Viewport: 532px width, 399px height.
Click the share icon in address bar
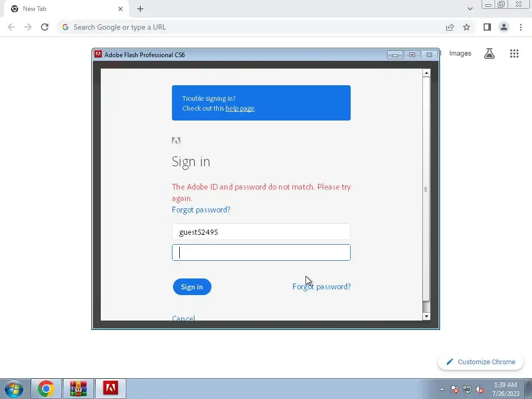click(450, 27)
